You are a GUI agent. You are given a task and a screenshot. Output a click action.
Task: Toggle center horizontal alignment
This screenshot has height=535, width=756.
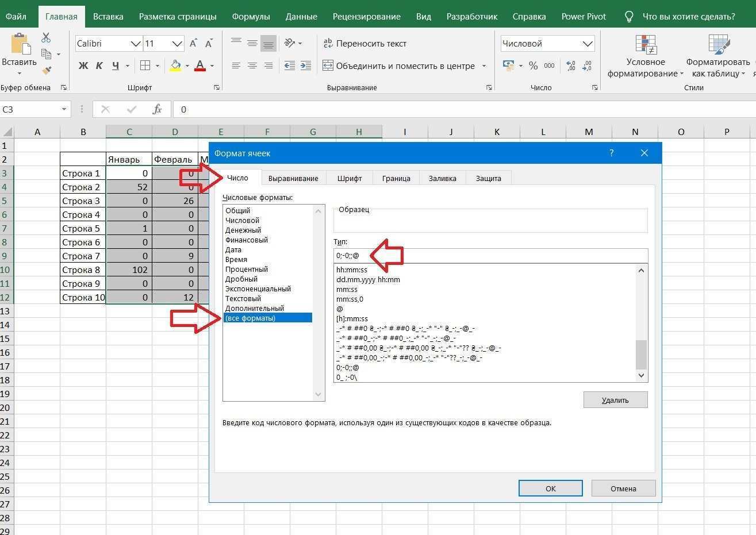pyautogui.click(x=252, y=65)
